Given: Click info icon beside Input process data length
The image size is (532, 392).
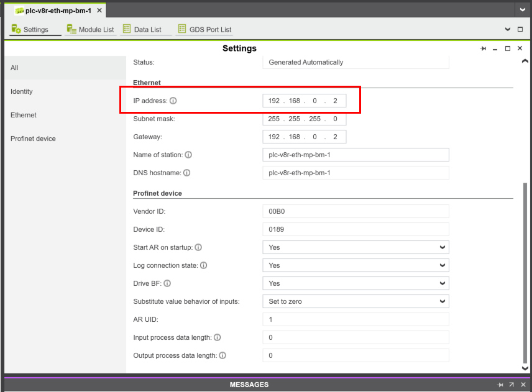Looking at the screenshot, I should [217, 337].
